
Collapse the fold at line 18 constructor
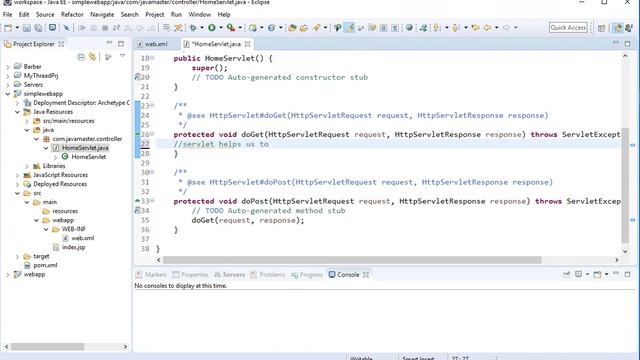pyautogui.click(x=152, y=58)
